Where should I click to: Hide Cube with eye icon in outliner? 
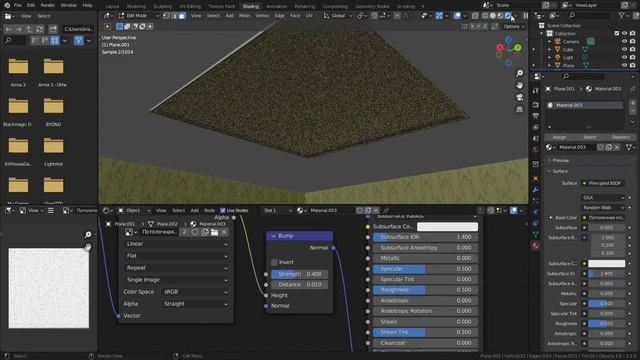[x=624, y=49]
